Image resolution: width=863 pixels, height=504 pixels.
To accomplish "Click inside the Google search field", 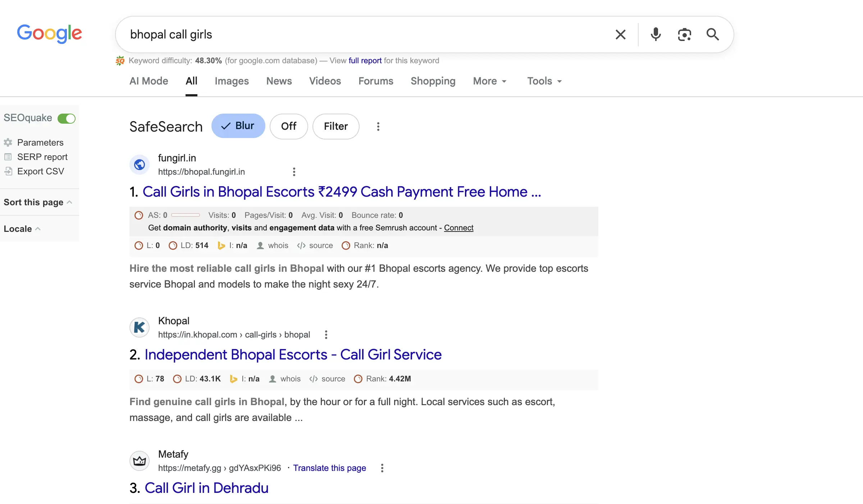I will click(367, 35).
